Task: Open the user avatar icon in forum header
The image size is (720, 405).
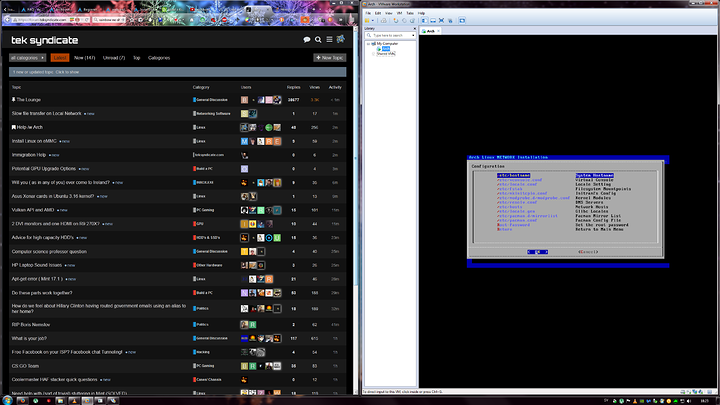Action: pos(341,39)
